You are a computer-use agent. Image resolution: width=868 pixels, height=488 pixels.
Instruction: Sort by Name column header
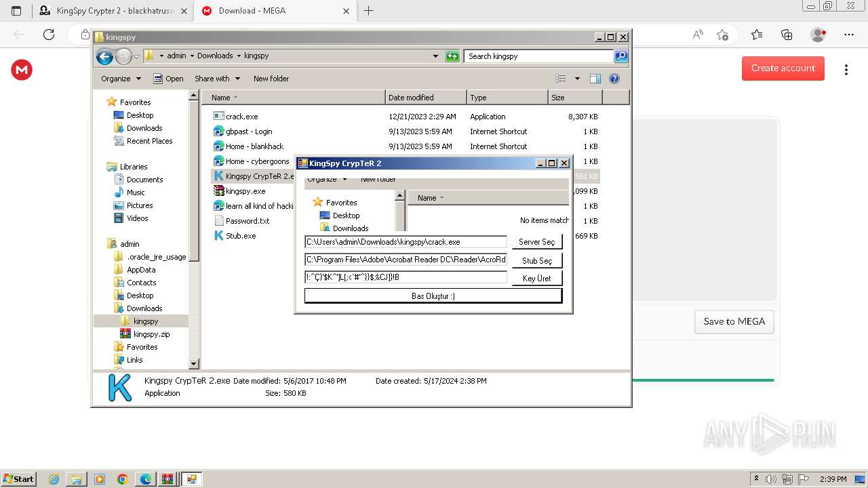[x=294, y=98]
